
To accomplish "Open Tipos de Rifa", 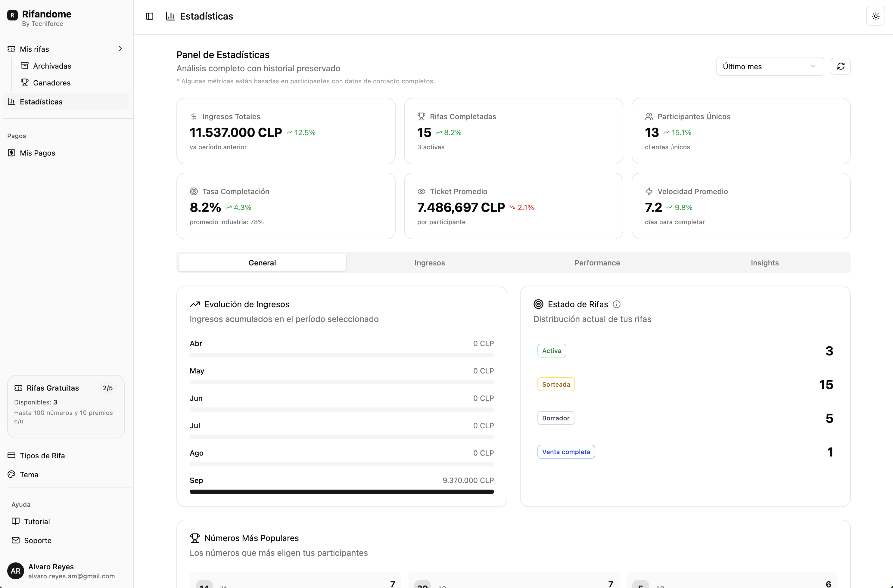I will [x=42, y=456].
